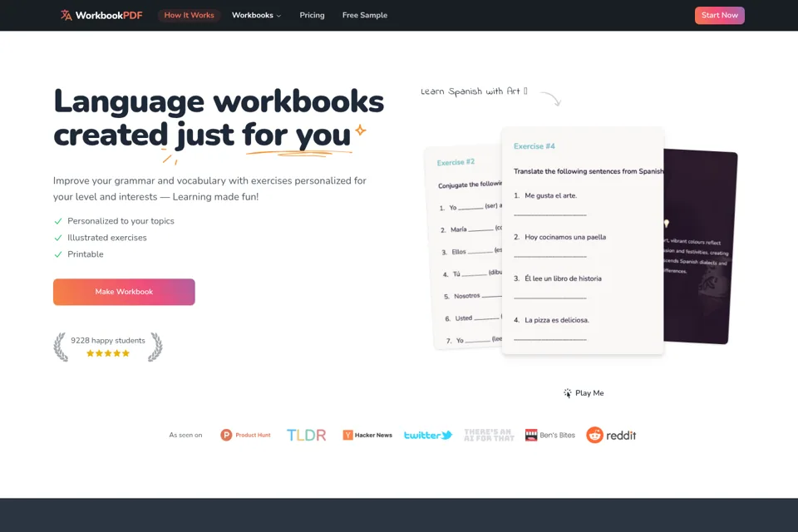Image resolution: width=798 pixels, height=532 pixels.
Task: Click the "Me gusta el arte." sentence
Action: [x=550, y=195]
